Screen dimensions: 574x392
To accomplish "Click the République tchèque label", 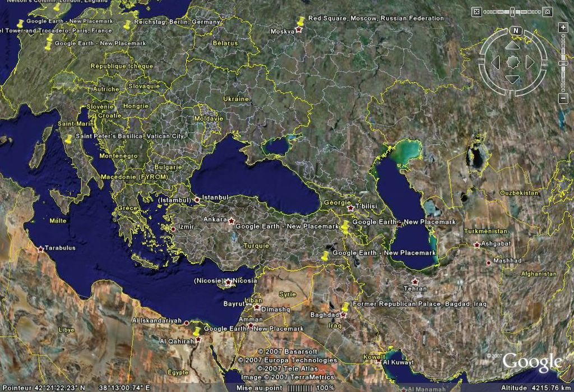I will [122, 66].
